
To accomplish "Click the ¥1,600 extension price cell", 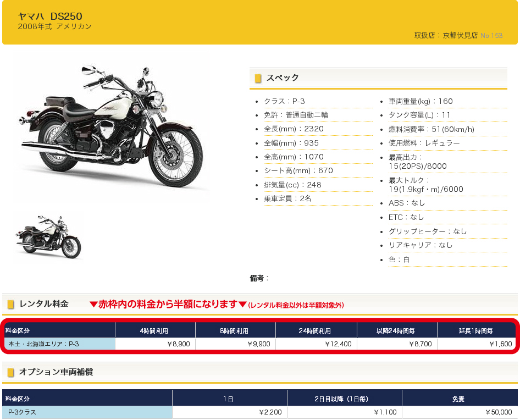I will point(477,344).
